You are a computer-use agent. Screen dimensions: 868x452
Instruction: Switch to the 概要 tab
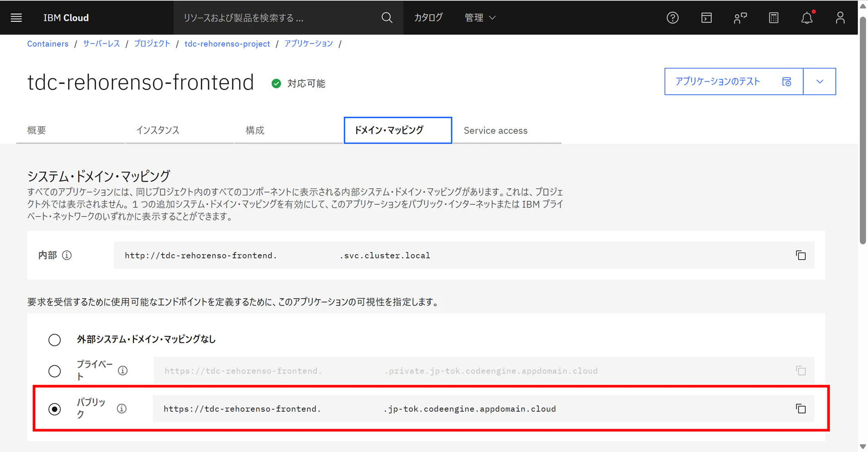pyautogui.click(x=70, y=130)
